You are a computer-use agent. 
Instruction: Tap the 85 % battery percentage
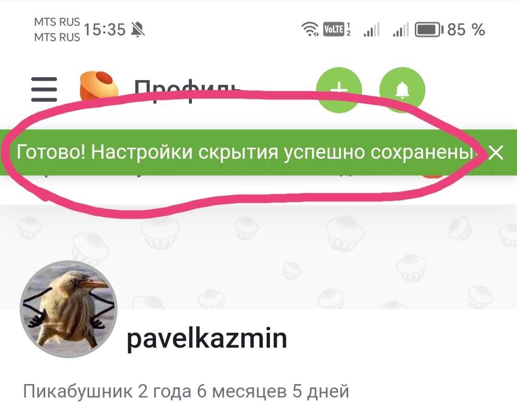point(466,29)
